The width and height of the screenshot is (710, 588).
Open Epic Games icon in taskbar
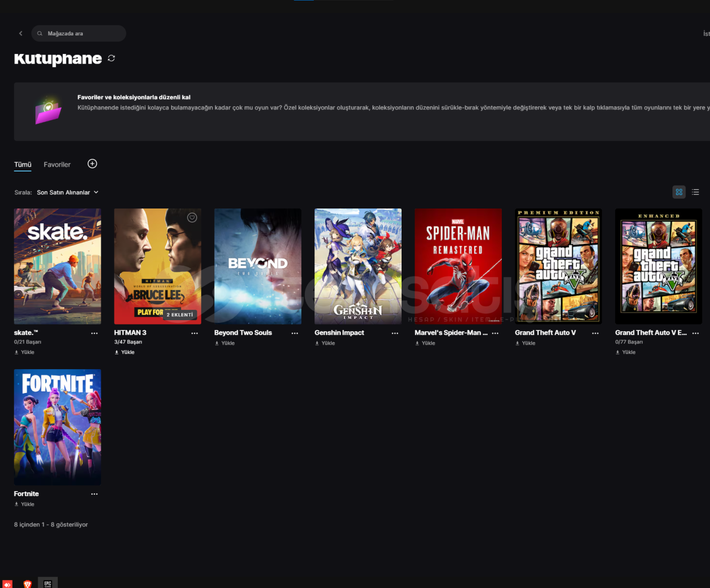coord(48,583)
